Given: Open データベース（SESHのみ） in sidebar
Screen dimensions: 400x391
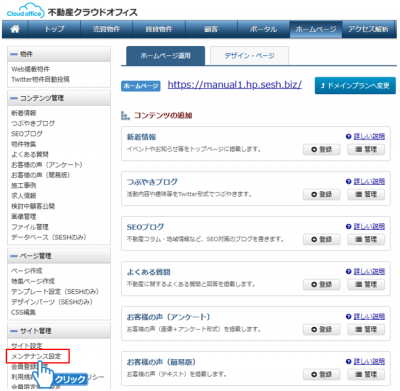Looking at the screenshot, I should (49, 237).
